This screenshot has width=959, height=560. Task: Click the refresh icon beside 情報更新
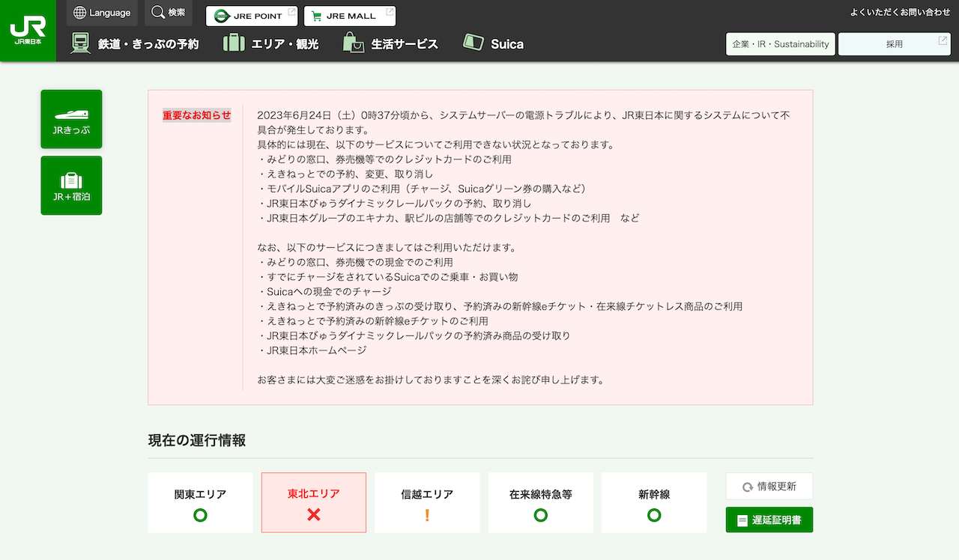747,487
